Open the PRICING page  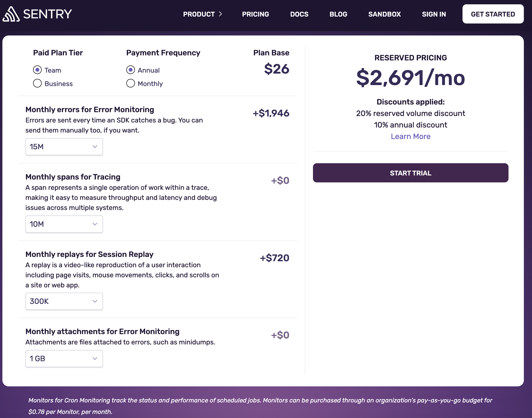255,14
